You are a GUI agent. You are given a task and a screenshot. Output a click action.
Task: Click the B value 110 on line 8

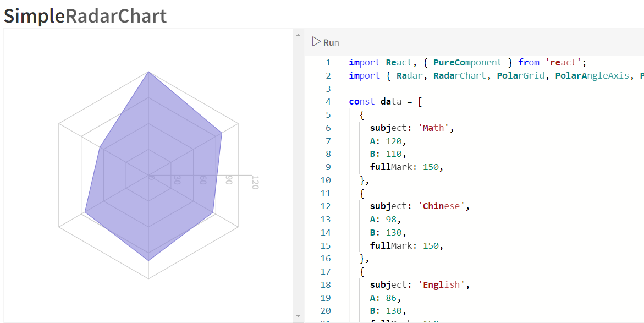coord(394,154)
